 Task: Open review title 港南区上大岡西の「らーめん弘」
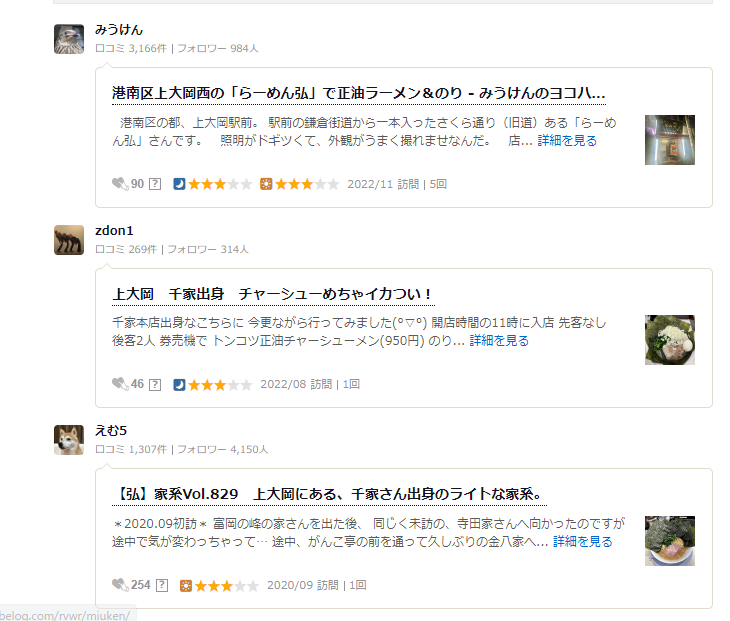coord(358,94)
